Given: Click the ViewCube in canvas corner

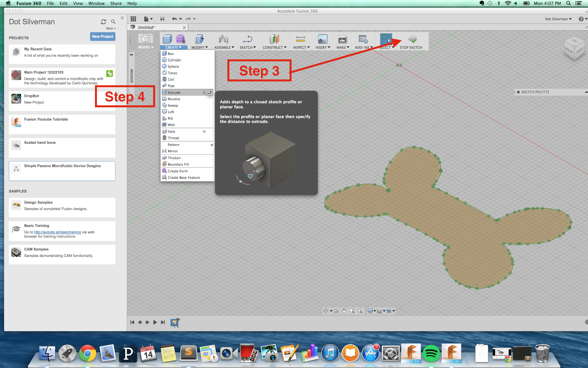Looking at the screenshot, I should (574, 49).
